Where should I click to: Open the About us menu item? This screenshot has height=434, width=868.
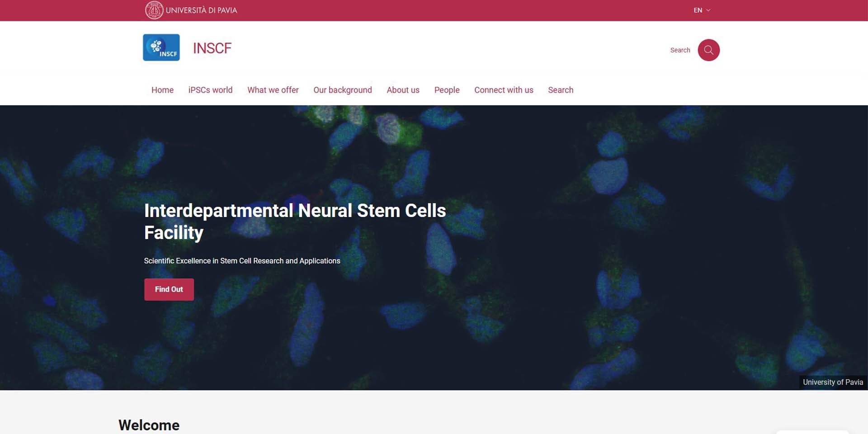pos(403,90)
